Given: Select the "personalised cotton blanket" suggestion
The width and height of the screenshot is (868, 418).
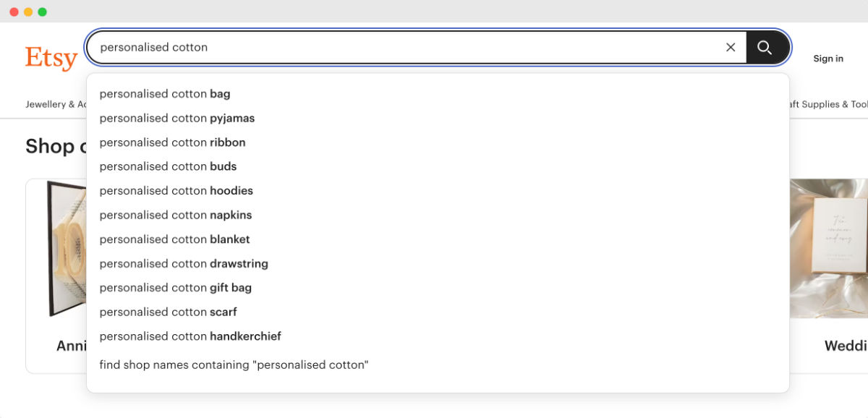Looking at the screenshot, I should click(x=175, y=239).
